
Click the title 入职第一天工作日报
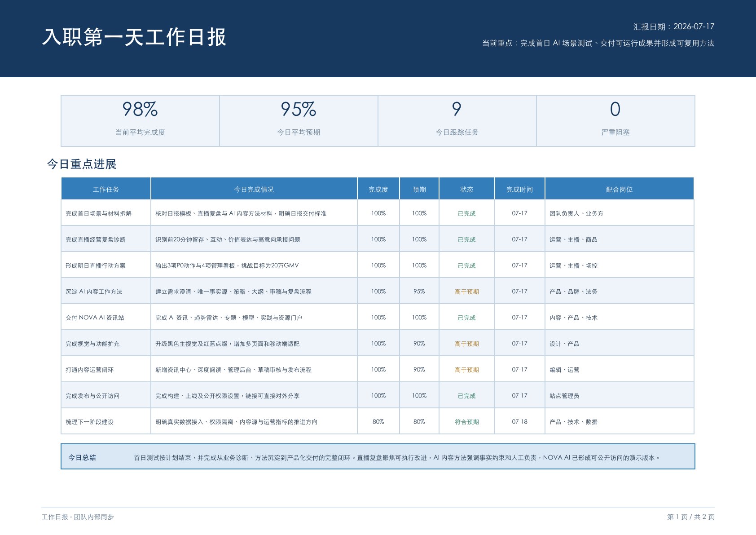pos(134,37)
